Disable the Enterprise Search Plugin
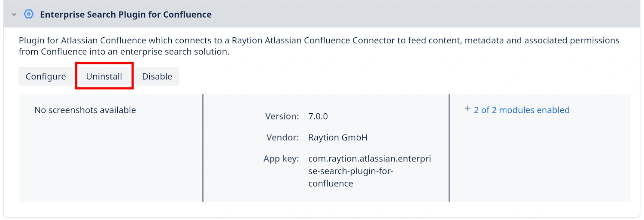Viewport: 644px width, 220px height. coord(157,76)
